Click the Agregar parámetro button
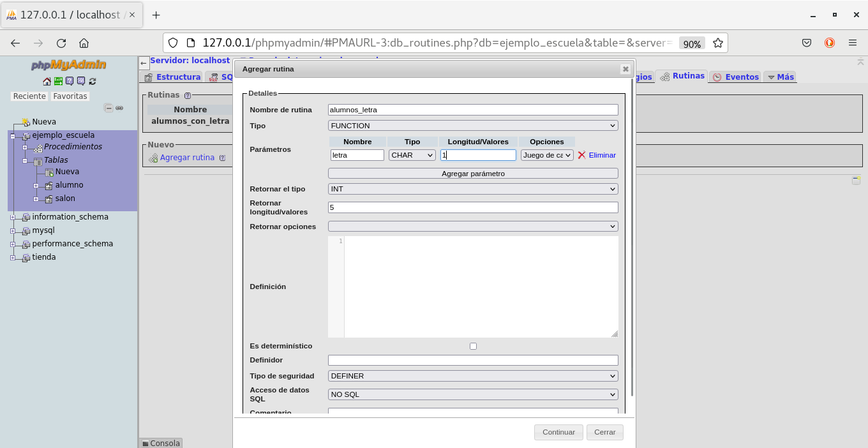Image resolution: width=868 pixels, height=448 pixels. pos(473,174)
